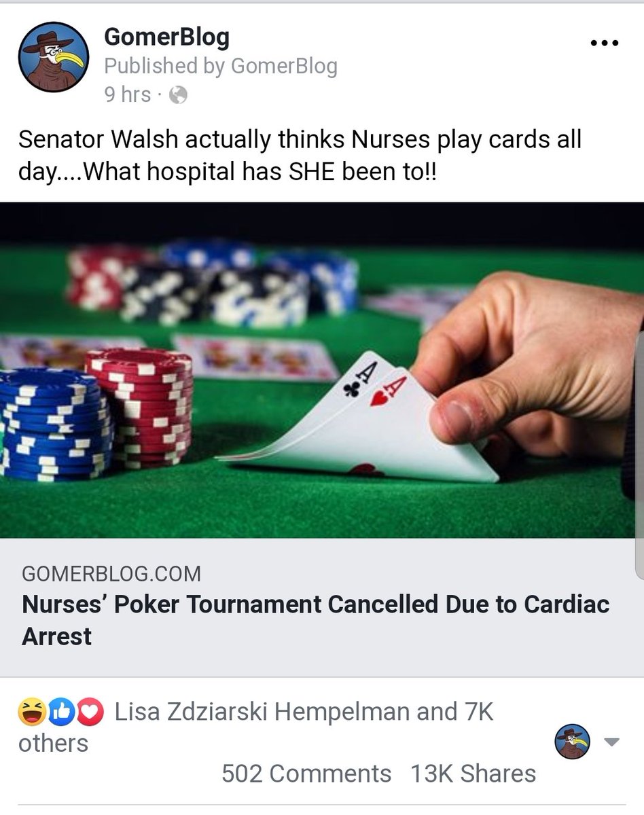644x815 pixels.
Task: Click the 'Published by GomerBlog' text
Action: [221, 66]
